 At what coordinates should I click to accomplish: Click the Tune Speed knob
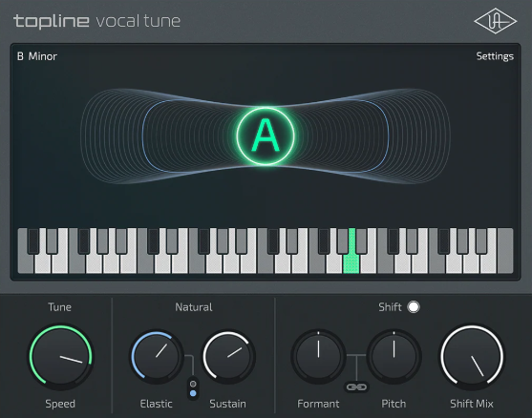60,356
